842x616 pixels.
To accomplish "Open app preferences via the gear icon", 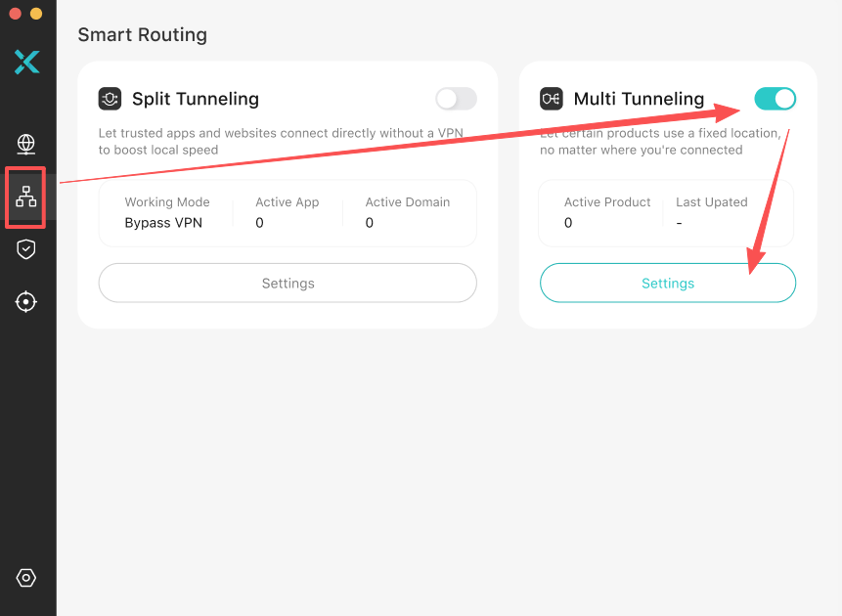I will click(x=25, y=578).
